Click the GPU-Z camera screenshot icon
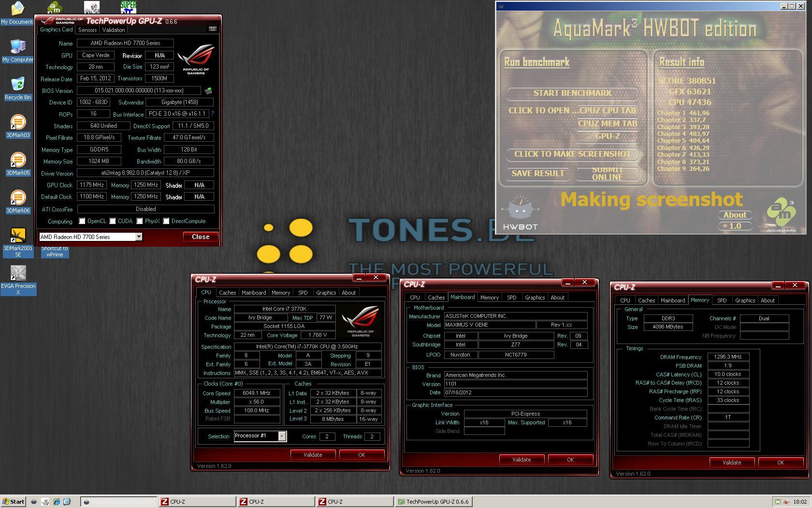The image size is (812, 508). point(212,29)
